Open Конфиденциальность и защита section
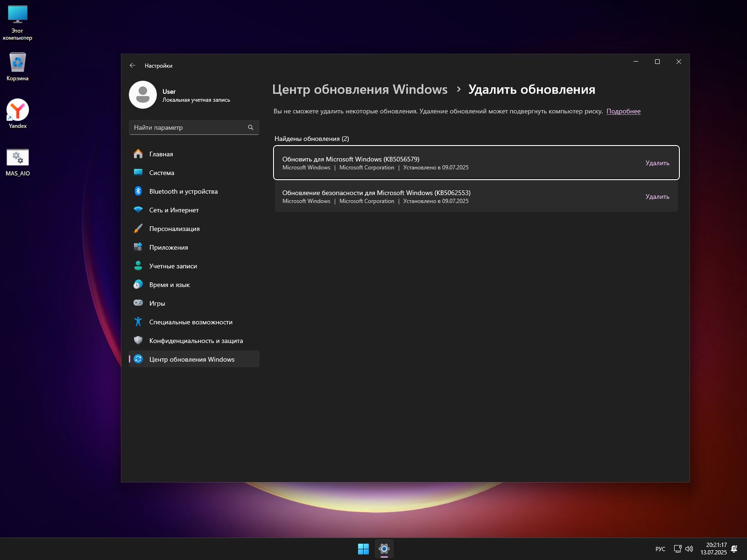The image size is (747, 560). point(194,340)
